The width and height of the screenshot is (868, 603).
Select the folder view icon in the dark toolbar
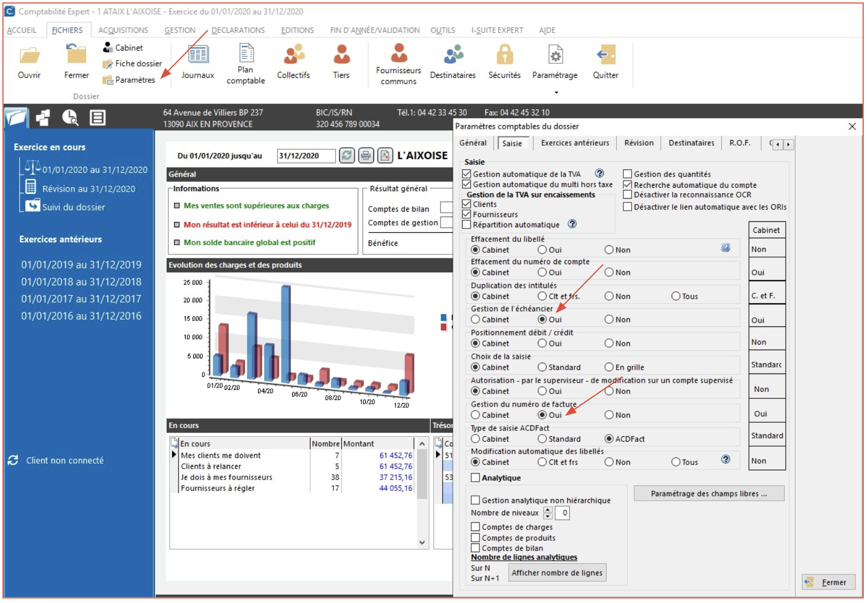point(16,117)
